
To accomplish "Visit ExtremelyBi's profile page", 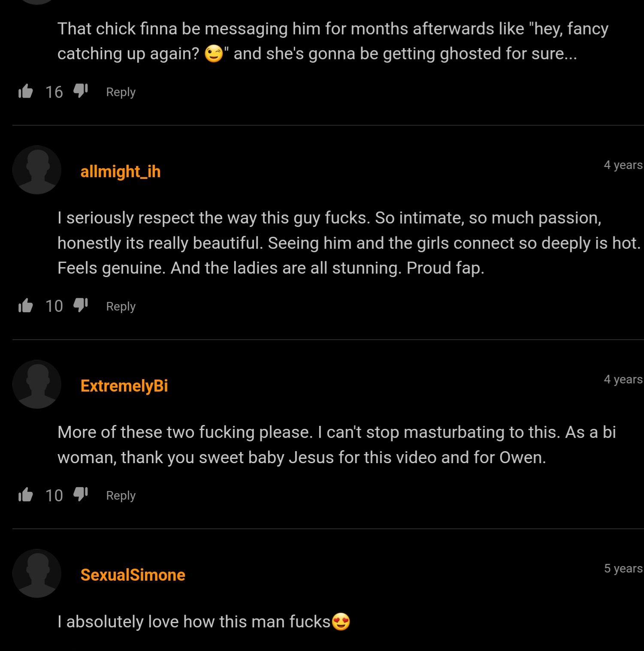I will point(124,385).
